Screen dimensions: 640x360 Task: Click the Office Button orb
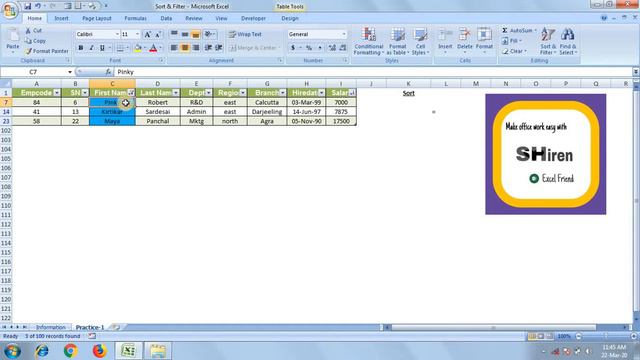coord(10,10)
